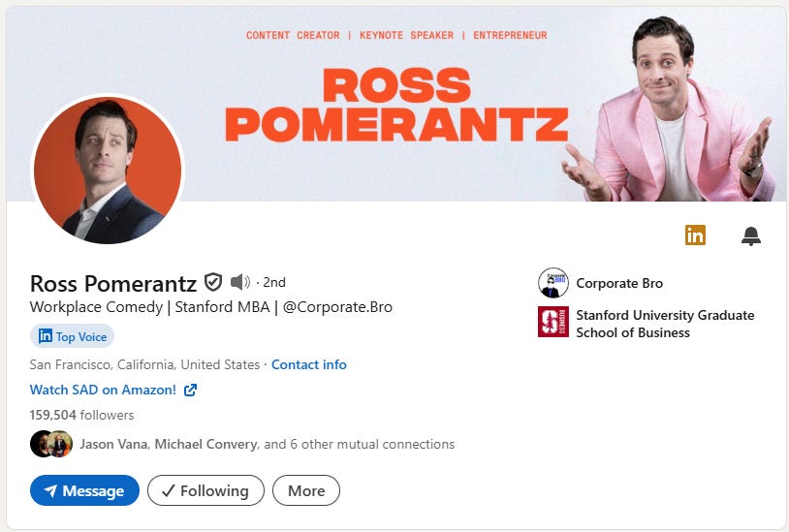This screenshot has height=532, width=789.
Task: Play name pronunciation speaker icon
Action: [240, 282]
